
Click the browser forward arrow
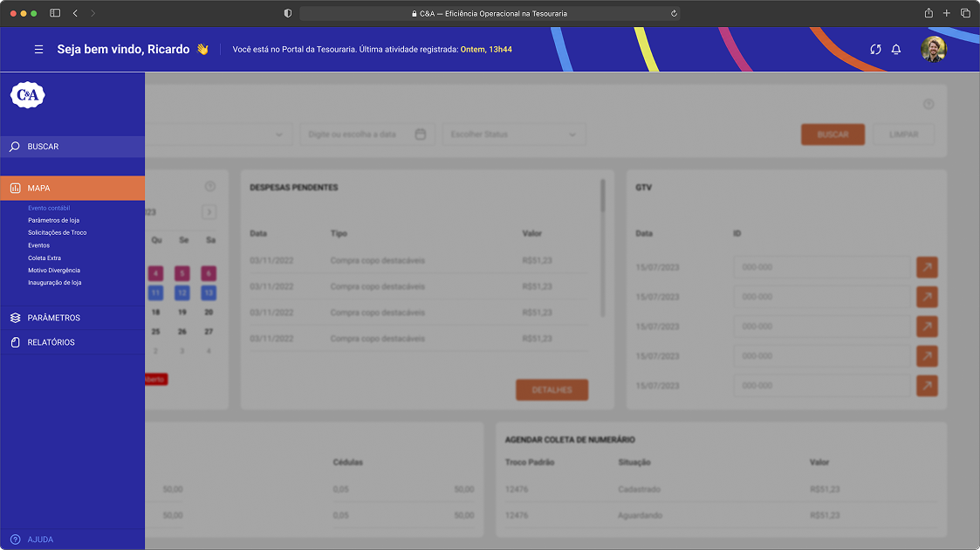coord(93,13)
